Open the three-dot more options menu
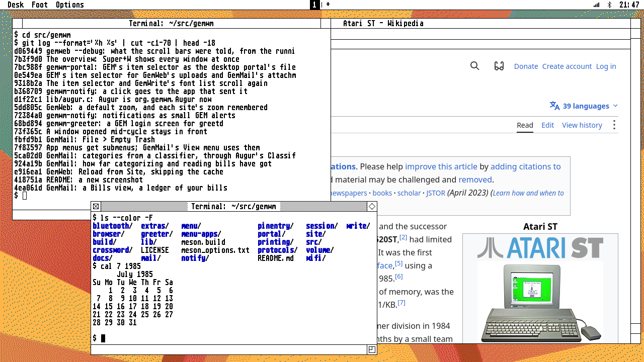Image resolution: width=644 pixels, height=362 pixels. pyautogui.click(x=614, y=125)
